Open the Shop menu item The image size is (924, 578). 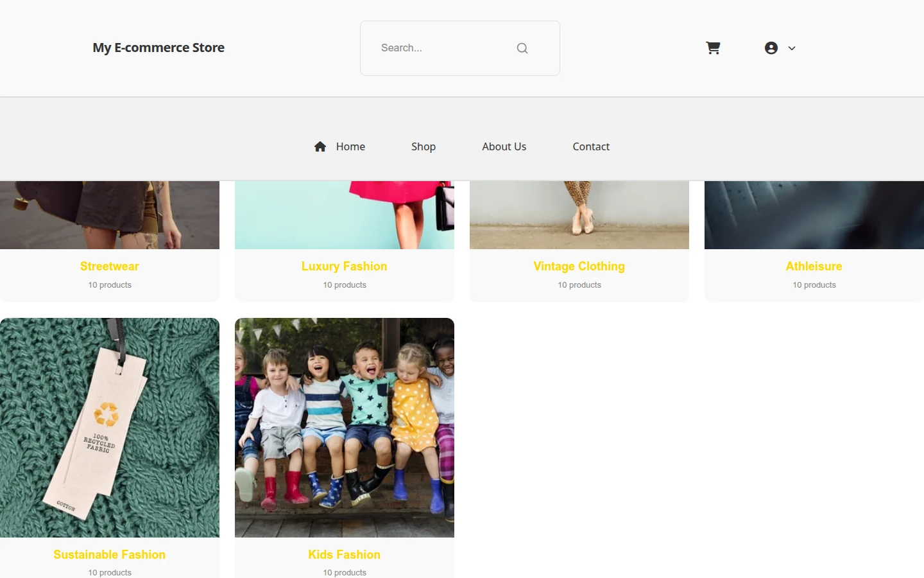424,146
